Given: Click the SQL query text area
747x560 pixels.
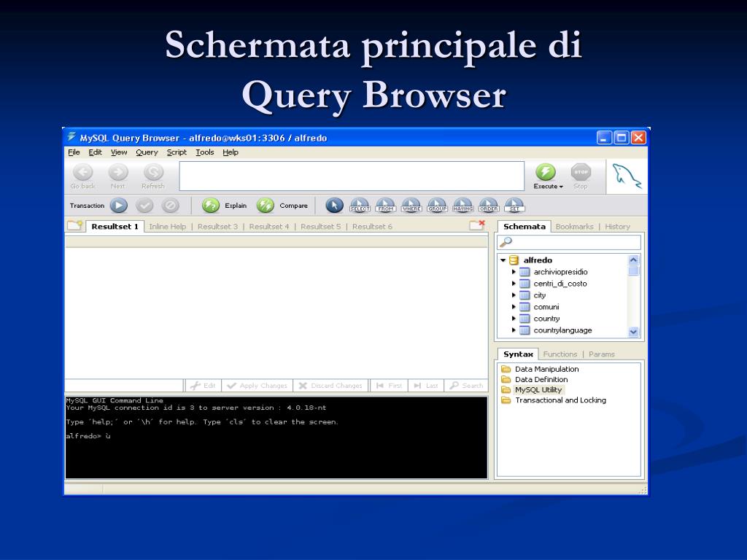Looking at the screenshot, I should (x=352, y=176).
